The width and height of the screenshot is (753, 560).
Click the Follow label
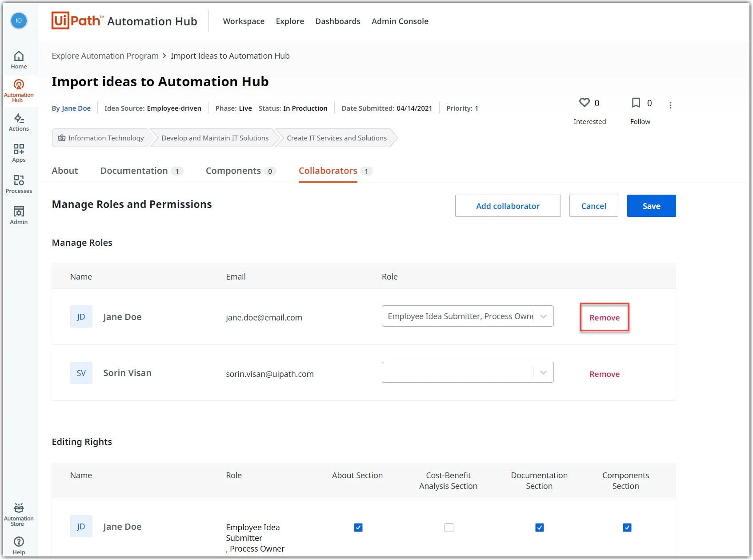(640, 121)
